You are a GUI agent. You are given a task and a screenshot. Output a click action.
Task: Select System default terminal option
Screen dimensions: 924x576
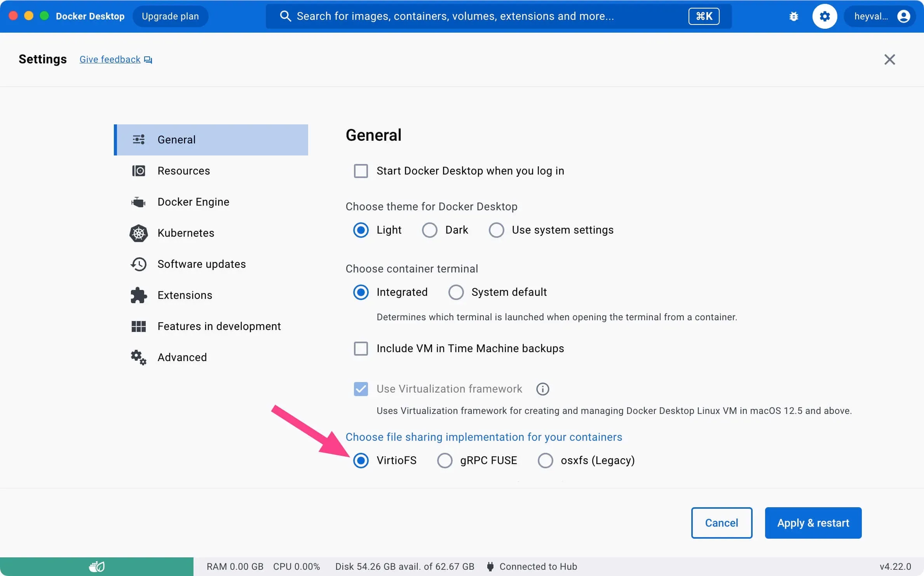point(456,292)
